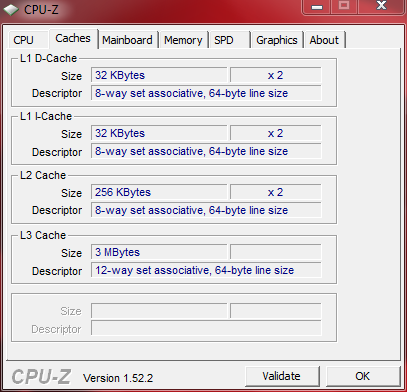Click the CPU-Z window title text
The height and width of the screenshot is (392, 407).
(41, 9)
